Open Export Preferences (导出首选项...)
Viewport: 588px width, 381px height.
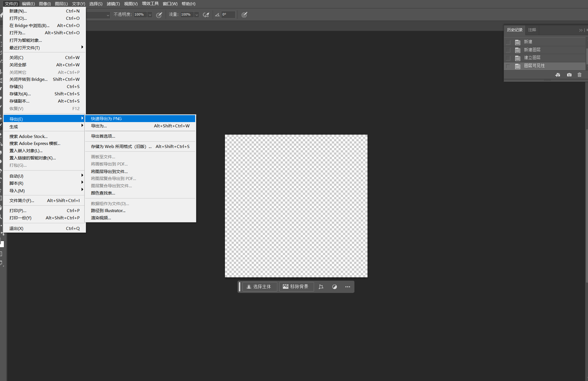(140, 136)
